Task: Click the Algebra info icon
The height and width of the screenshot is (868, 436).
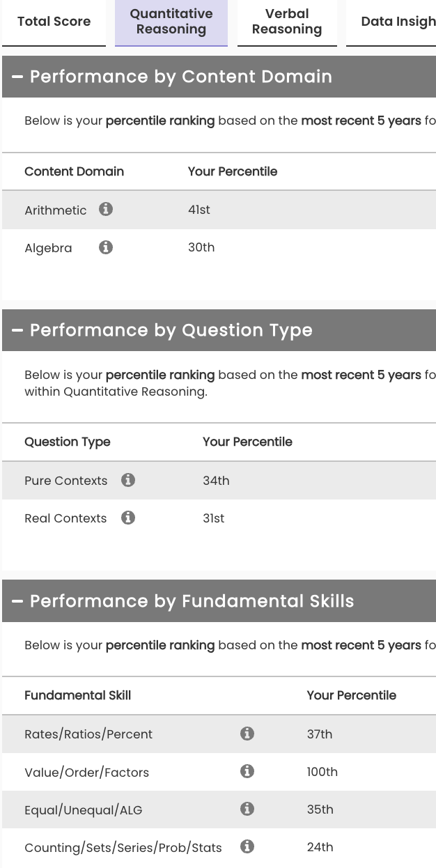Action: tap(106, 247)
